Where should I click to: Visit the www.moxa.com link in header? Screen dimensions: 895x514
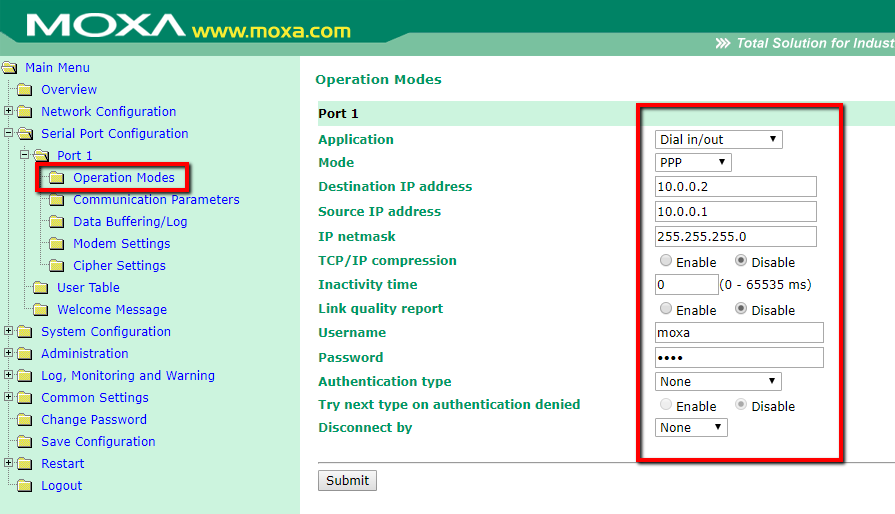tap(271, 30)
